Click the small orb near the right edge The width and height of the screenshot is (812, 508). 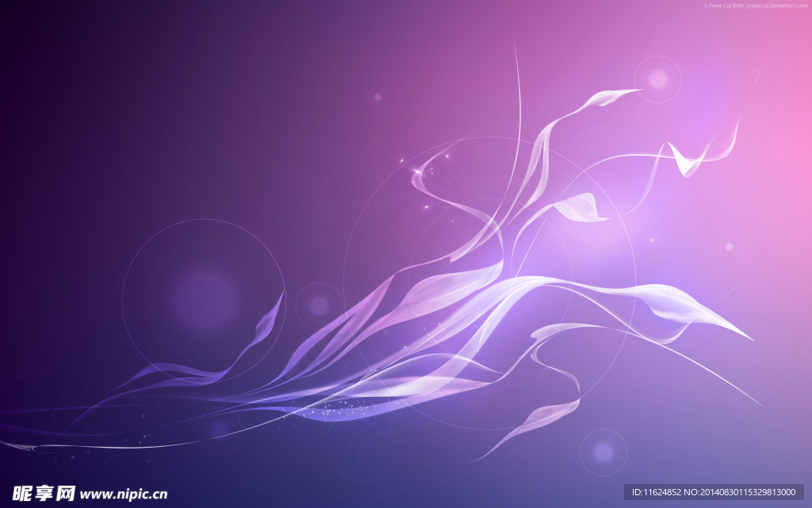tap(730, 247)
